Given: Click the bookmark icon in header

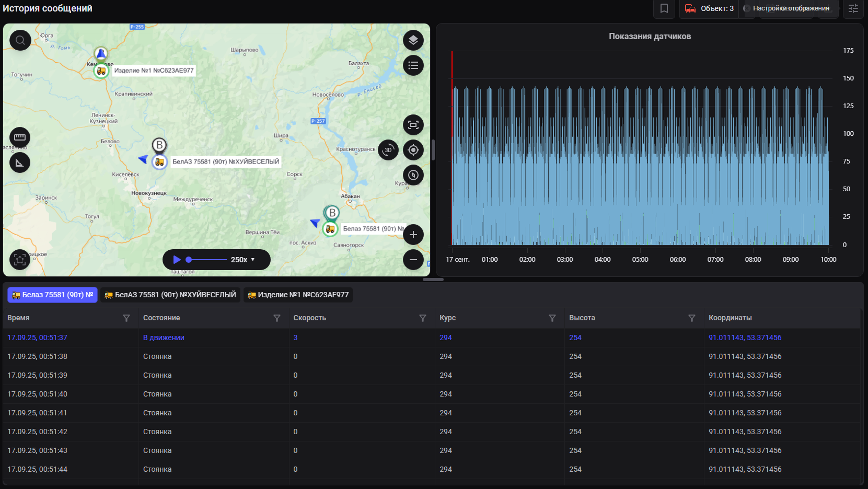Looking at the screenshot, I should coord(664,8).
